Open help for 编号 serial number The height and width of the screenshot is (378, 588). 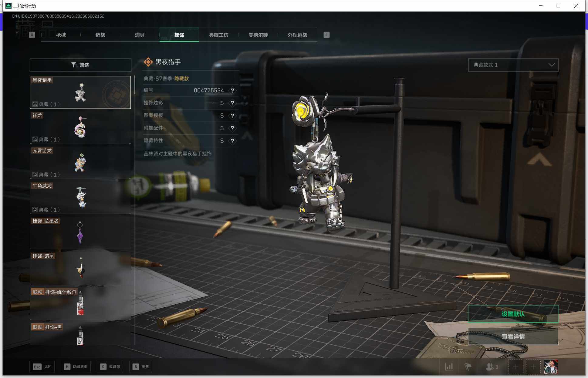click(232, 90)
